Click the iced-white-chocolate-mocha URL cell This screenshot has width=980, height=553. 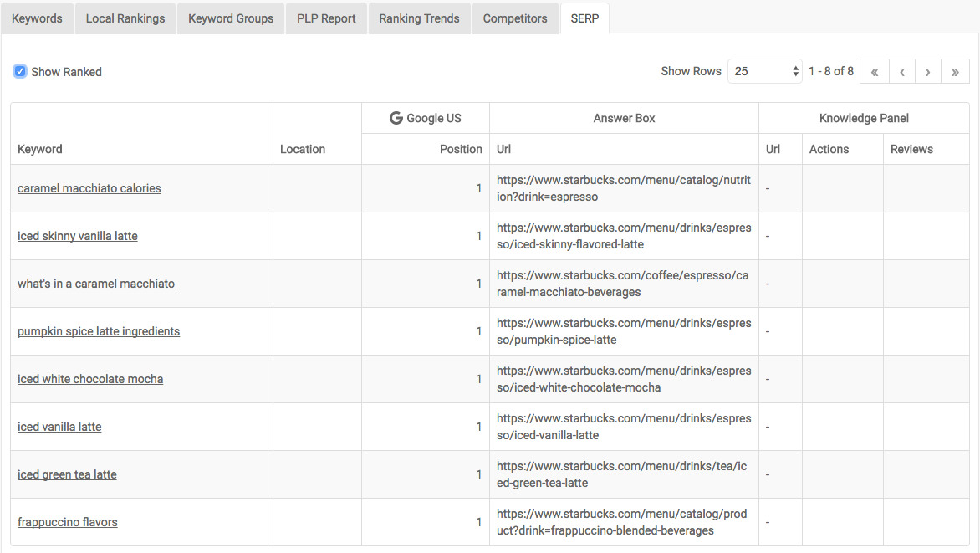624,379
